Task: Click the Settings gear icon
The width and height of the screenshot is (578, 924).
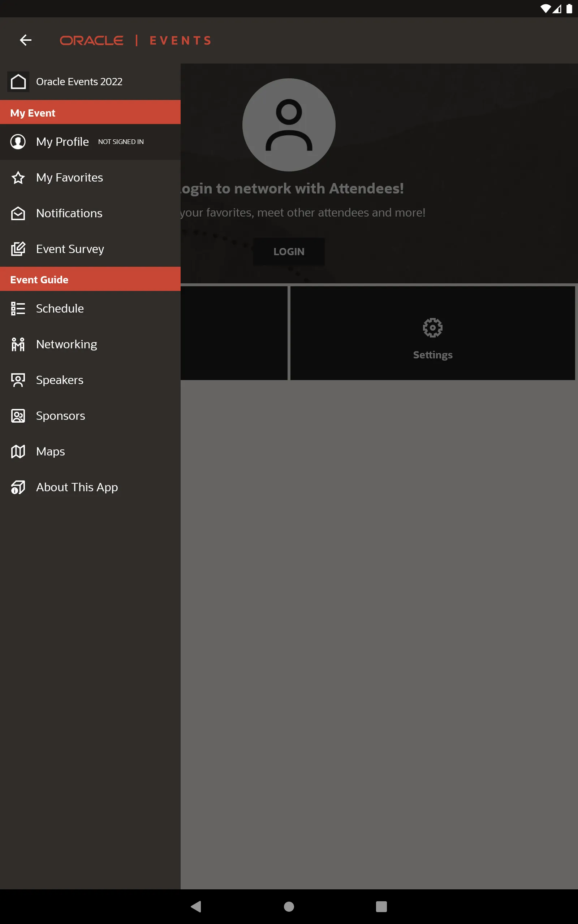Action: click(433, 328)
